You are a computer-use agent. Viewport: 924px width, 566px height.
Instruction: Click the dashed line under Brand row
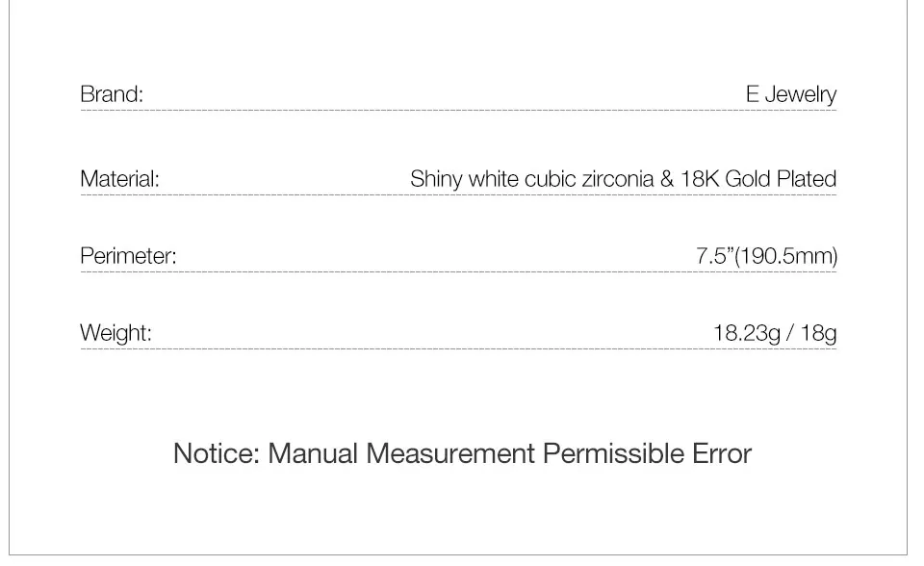coord(458,111)
